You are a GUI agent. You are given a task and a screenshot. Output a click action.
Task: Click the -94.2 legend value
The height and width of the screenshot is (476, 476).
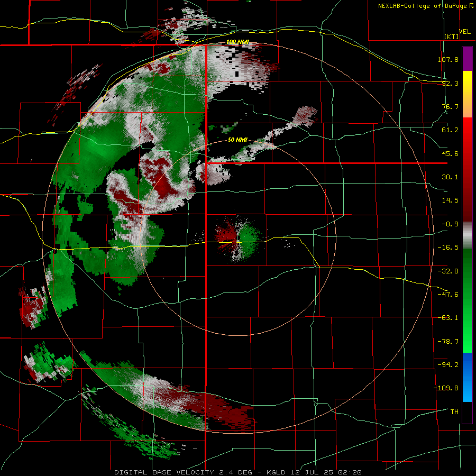448,365
